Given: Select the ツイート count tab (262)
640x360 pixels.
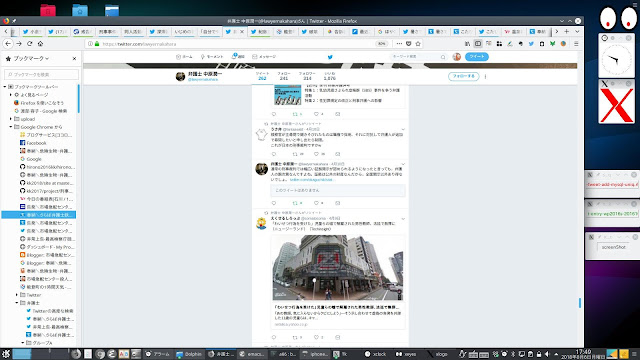Looking at the screenshot, I should [x=262, y=76].
